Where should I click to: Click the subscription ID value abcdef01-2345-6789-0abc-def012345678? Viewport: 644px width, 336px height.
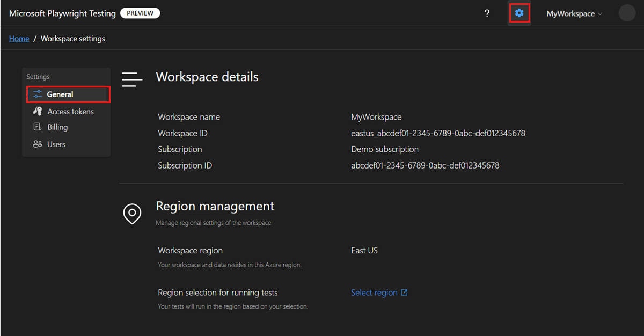coord(425,165)
